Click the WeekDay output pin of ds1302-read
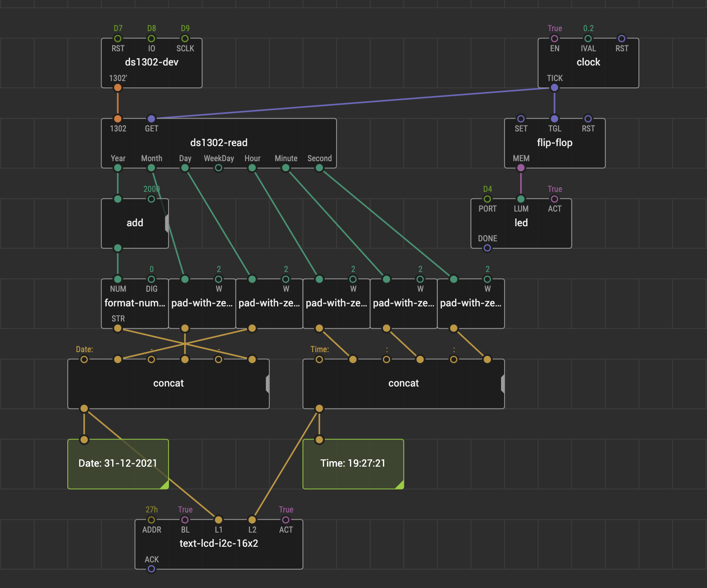The image size is (707, 588). coord(219,168)
